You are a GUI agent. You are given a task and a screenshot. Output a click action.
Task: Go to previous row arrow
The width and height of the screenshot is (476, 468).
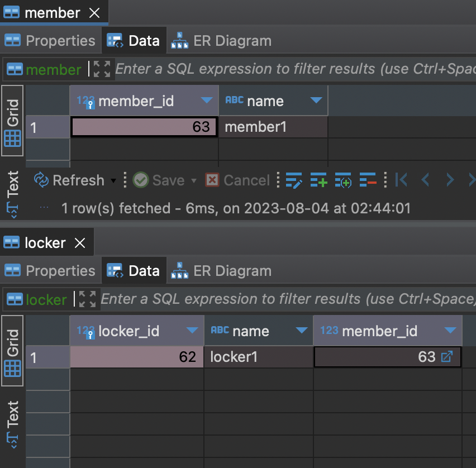[x=425, y=180]
